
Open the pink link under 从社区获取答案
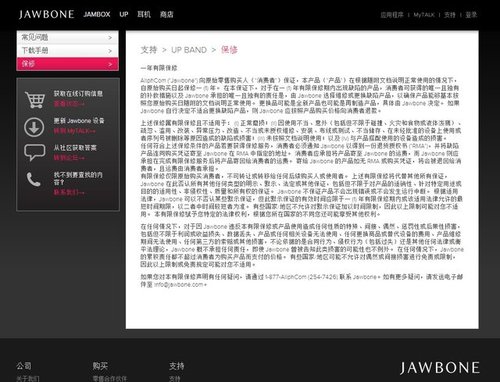[69, 157]
